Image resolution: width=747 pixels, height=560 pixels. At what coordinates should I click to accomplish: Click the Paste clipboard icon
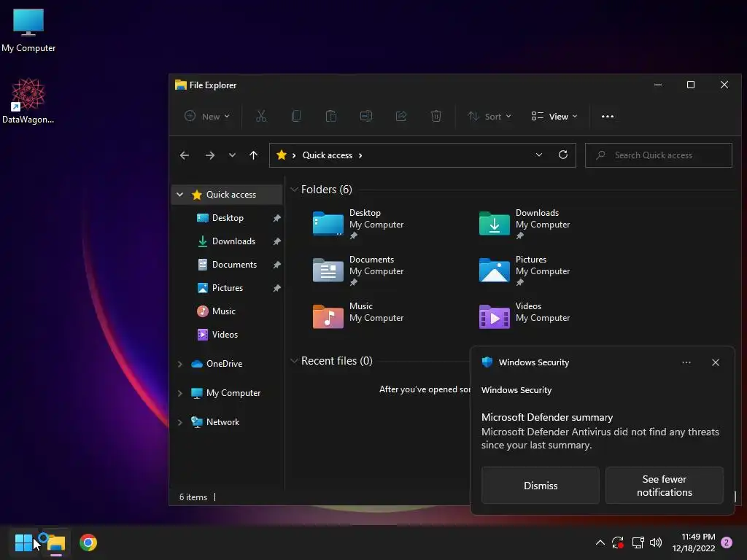click(x=331, y=116)
